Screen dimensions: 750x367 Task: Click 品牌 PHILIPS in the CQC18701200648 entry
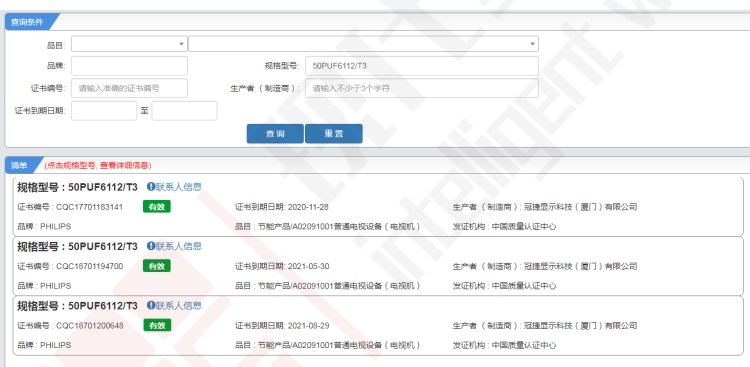pos(44,345)
